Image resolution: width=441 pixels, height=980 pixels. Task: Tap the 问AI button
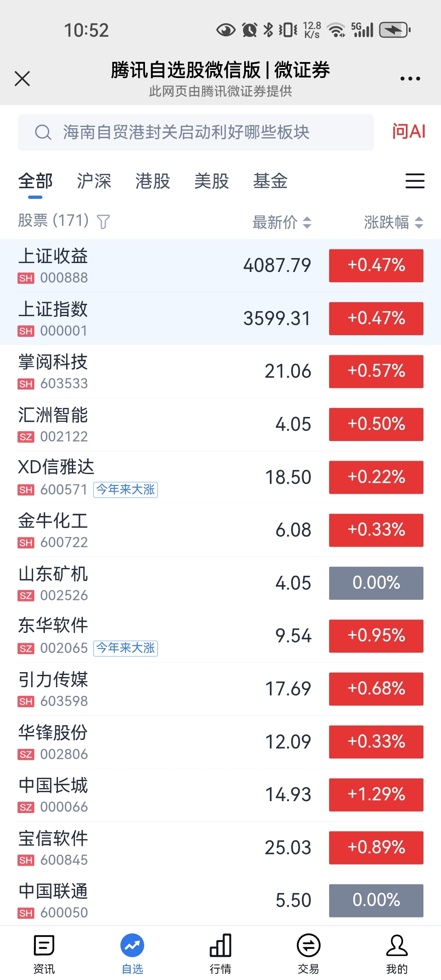coord(409,131)
